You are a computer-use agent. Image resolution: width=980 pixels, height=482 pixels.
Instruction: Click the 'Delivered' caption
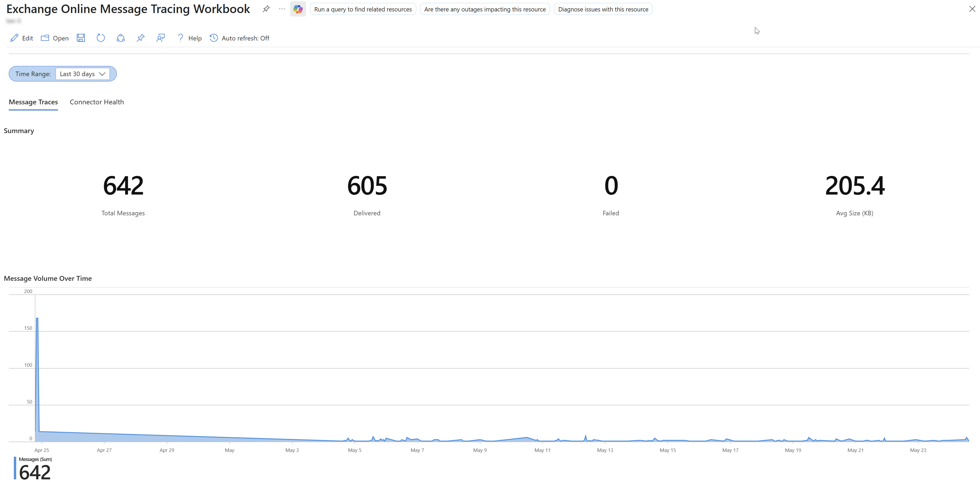coord(367,213)
